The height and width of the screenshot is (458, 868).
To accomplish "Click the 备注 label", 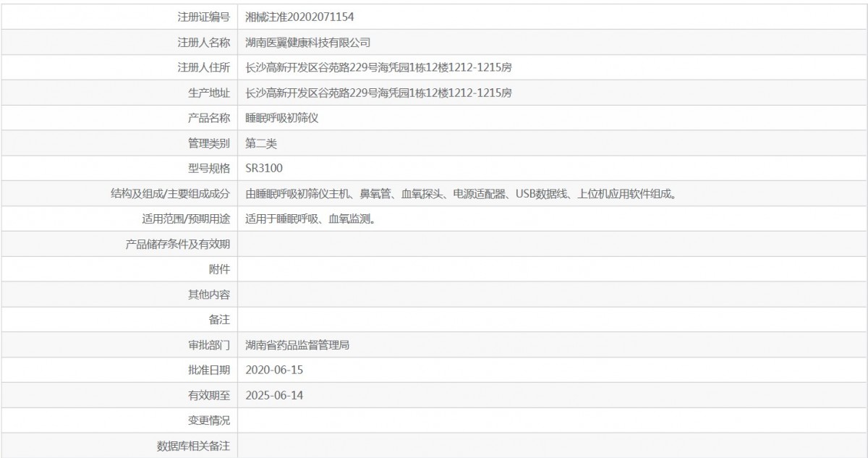I will point(219,320).
